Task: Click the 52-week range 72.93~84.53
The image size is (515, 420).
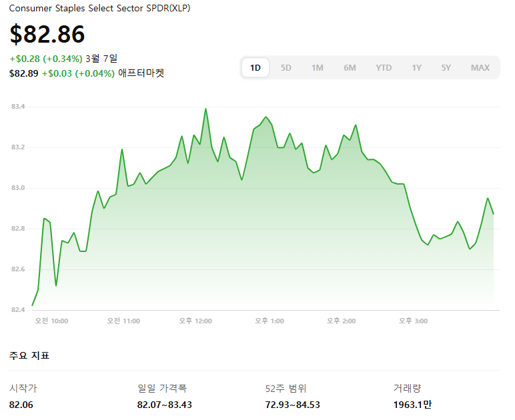Action: click(293, 405)
